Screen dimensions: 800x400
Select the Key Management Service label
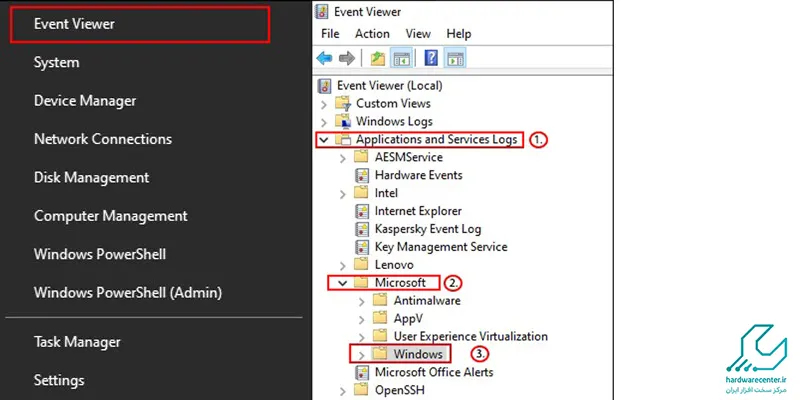click(441, 247)
